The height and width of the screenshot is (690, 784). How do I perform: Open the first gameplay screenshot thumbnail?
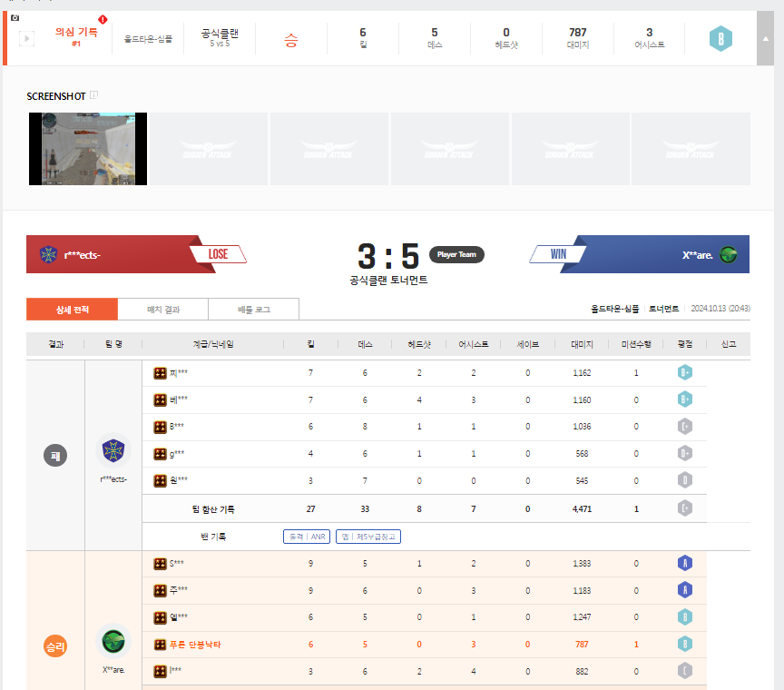(x=88, y=149)
